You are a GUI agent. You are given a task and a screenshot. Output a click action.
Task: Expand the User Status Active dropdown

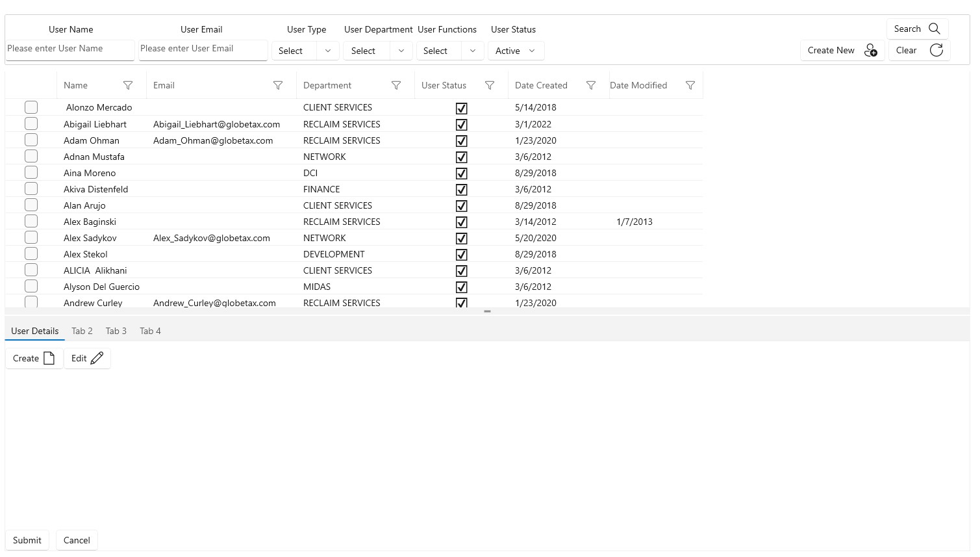point(532,51)
